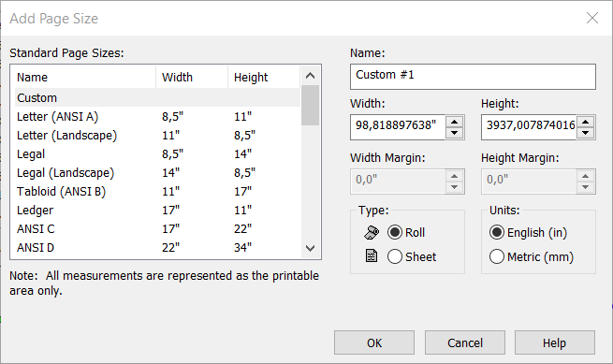Increase Height with the up arrow
This screenshot has height=364, width=613.
tap(585, 122)
